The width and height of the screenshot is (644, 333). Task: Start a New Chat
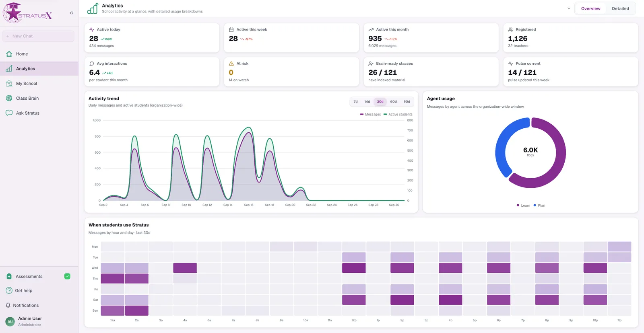[x=38, y=36]
